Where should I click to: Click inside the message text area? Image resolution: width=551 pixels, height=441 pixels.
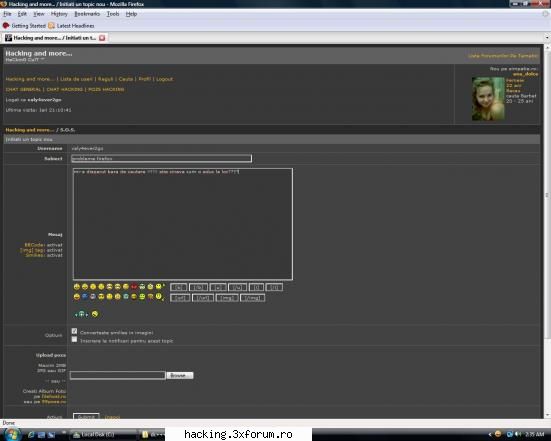[183, 224]
